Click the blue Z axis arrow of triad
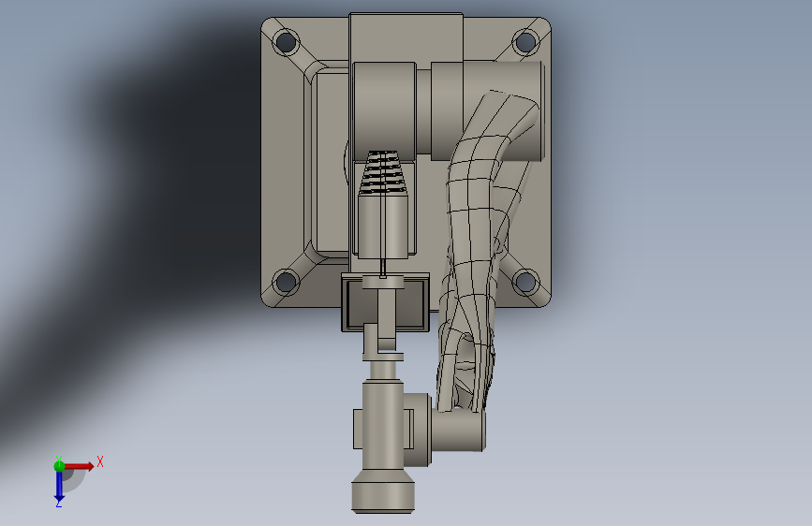Image resolution: width=812 pixels, height=526 pixels. (59, 487)
